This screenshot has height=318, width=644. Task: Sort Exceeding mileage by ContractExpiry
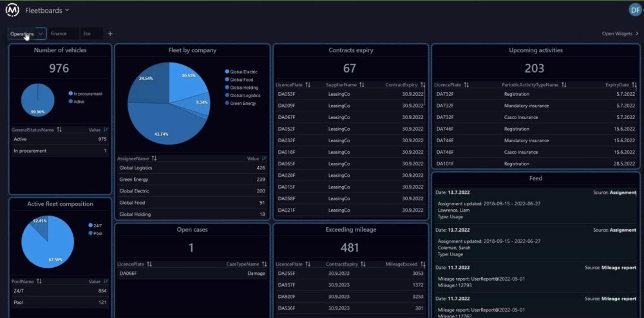[363, 264]
